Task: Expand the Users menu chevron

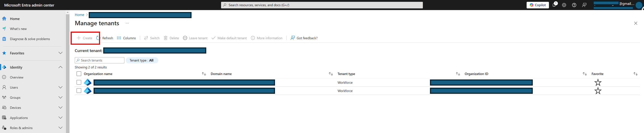Action: coord(61,87)
